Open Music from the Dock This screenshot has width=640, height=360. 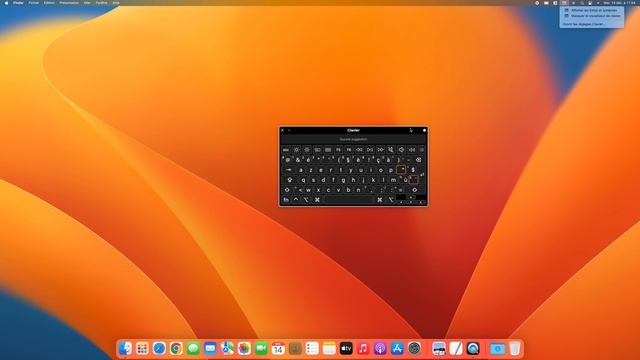(363, 348)
